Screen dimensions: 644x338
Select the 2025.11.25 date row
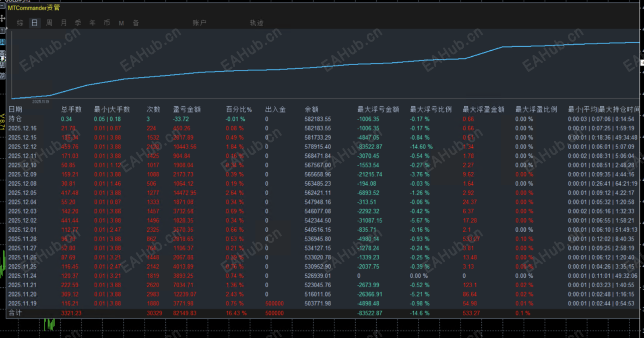23,267
